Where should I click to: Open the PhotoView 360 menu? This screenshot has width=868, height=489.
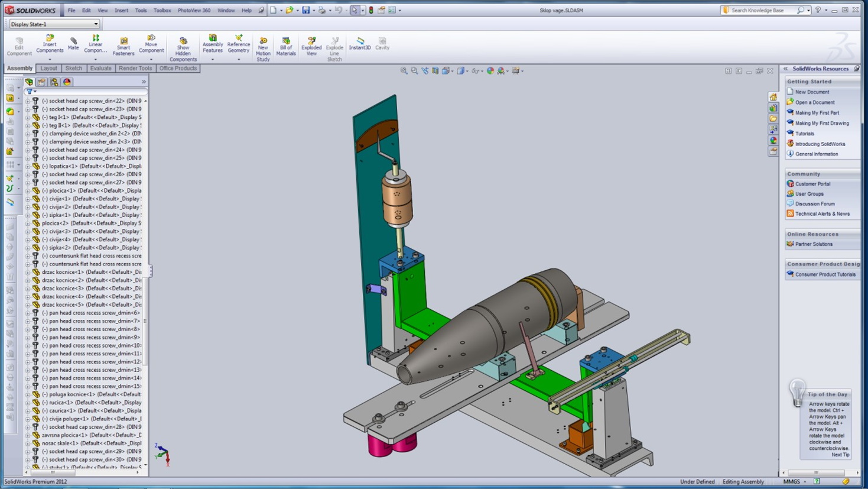coord(194,10)
